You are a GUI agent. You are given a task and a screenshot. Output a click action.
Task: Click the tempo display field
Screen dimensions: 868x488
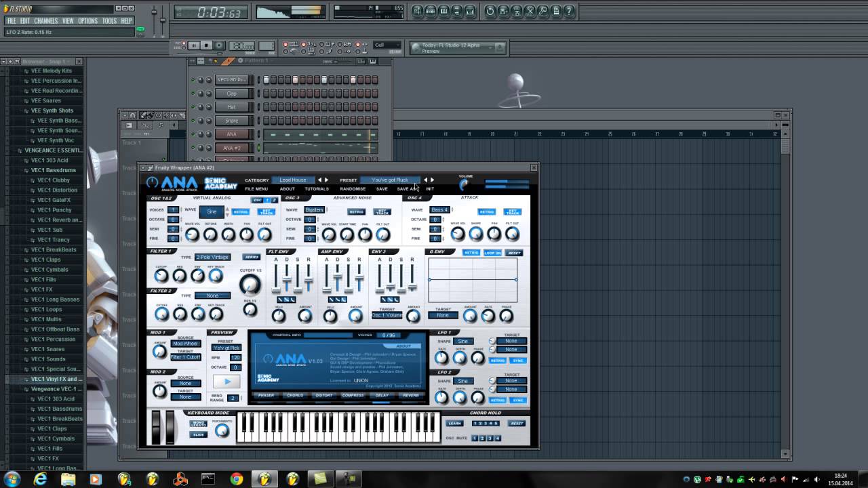click(241, 45)
